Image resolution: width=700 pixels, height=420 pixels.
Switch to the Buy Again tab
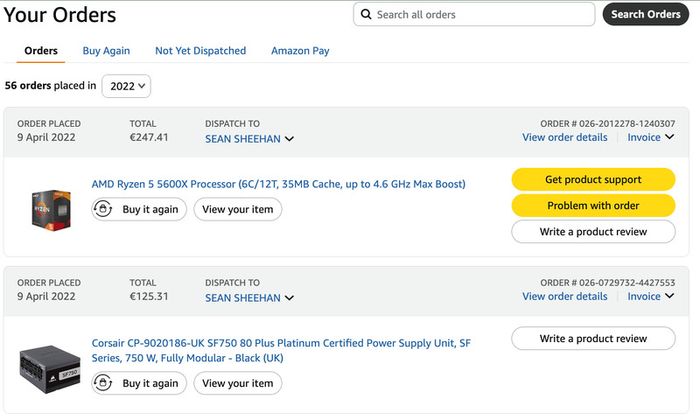point(106,51)
